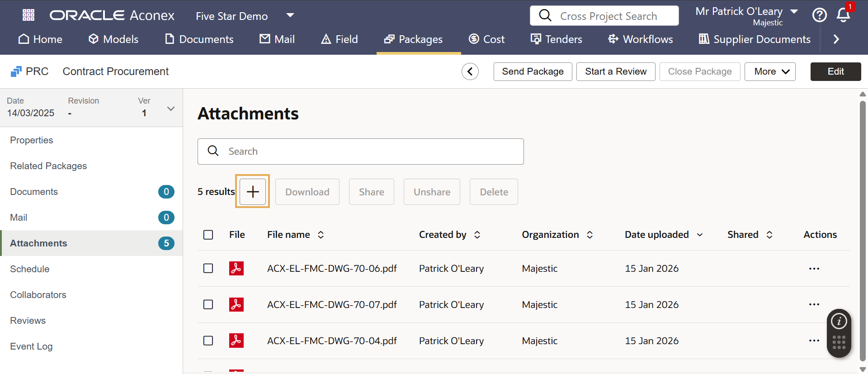Open the More dropdown button

coord(771,71)
